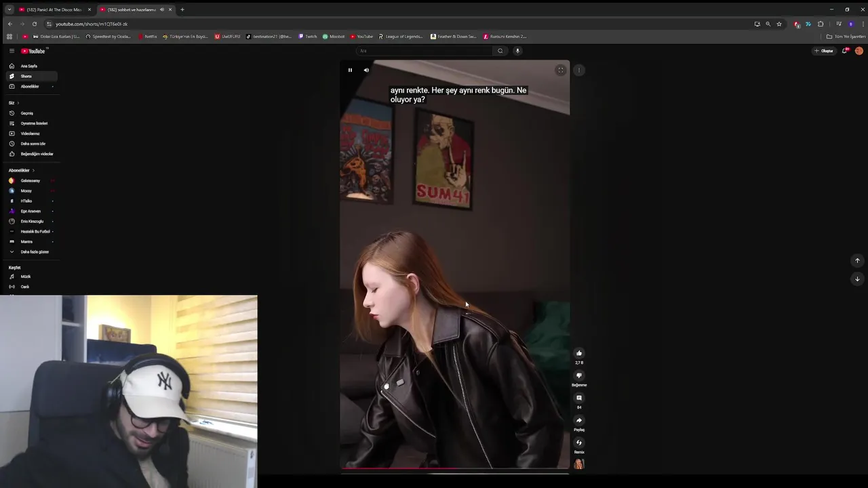
Task: Remix this Short
Action: coord(579,443)
